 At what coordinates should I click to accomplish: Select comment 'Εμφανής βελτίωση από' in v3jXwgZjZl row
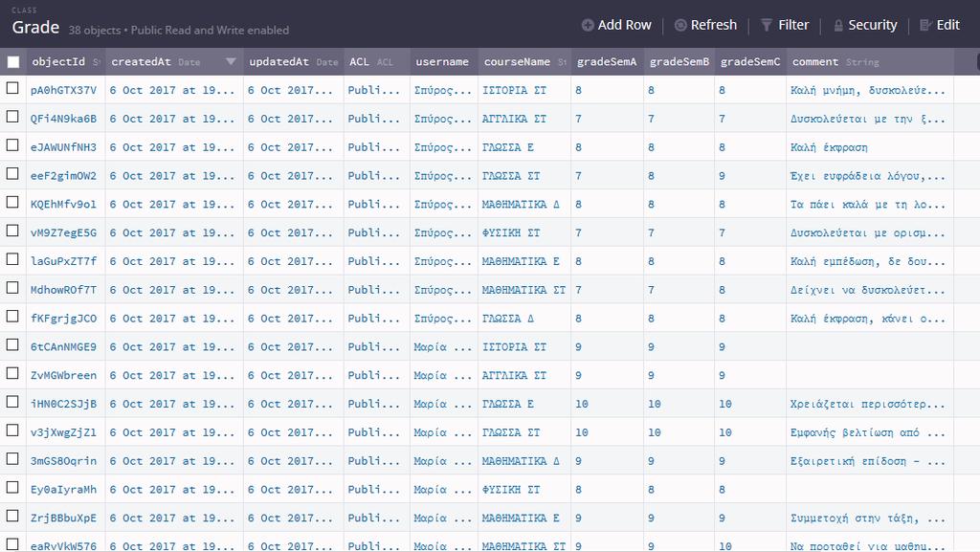(x=870, y=432)
